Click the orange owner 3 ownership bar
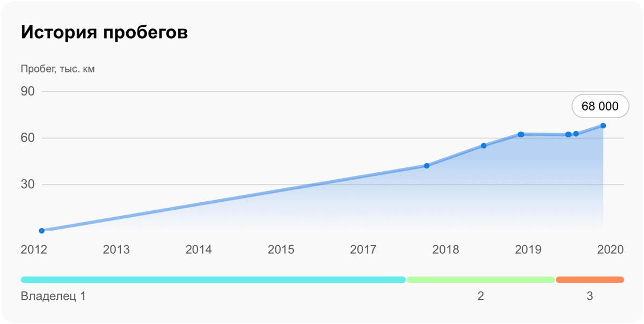The height and width of the screenshot is (324, 644). click(590, 279)
